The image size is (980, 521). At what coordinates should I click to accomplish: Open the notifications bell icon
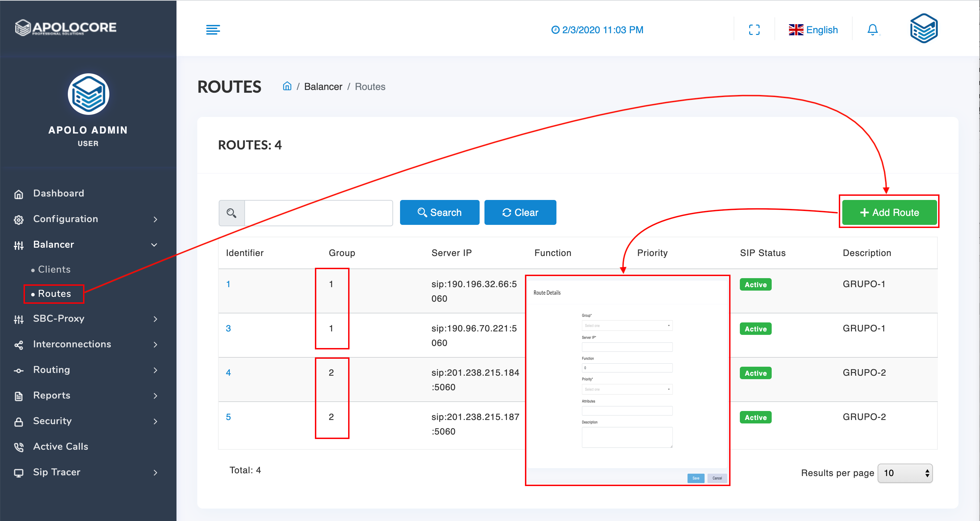[872, 30]
